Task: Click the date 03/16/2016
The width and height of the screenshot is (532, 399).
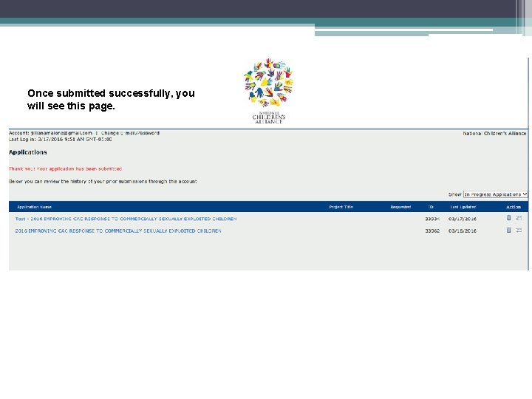Action: point(463,231)
